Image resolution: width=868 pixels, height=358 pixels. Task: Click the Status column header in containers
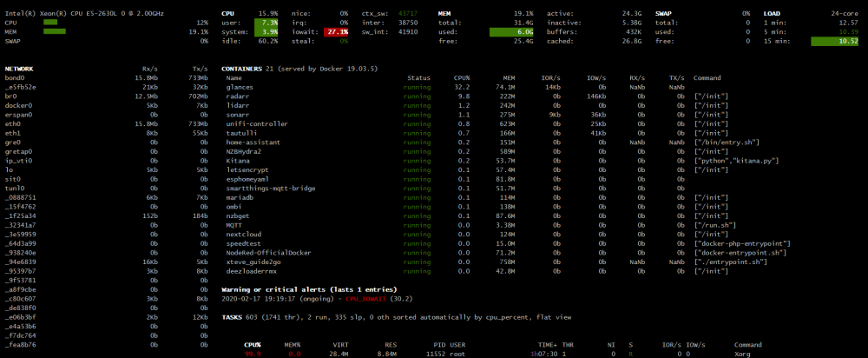pyautogui.click(x=418, y=78)
